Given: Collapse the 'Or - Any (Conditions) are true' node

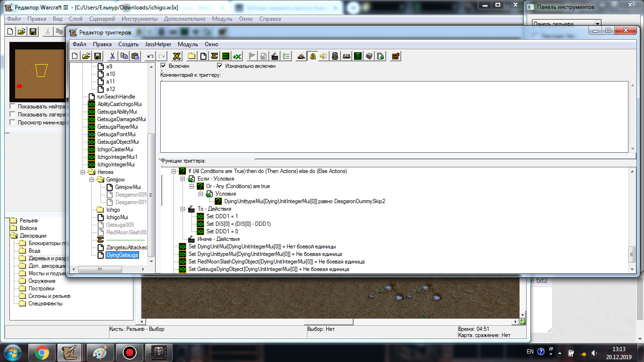Looking at the screenshot, I should click(192, 186).
